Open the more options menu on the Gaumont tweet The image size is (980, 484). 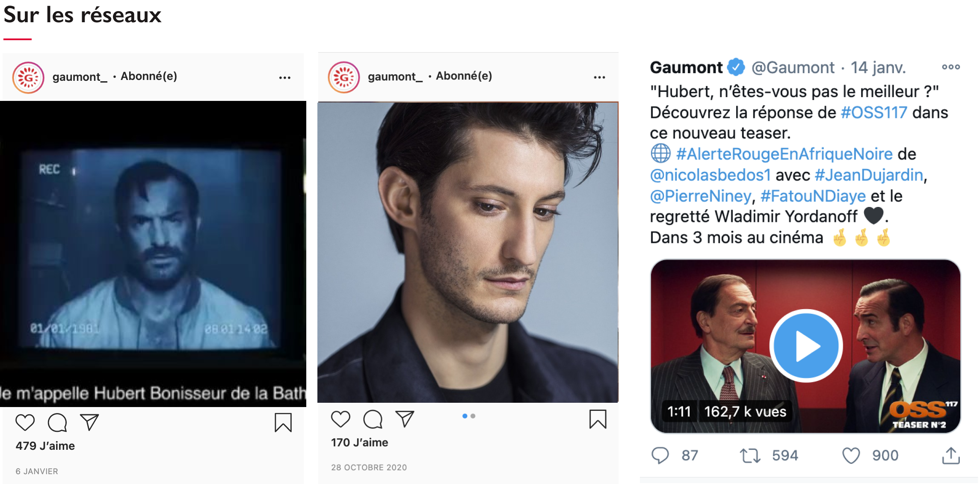(x=950, y=67)
